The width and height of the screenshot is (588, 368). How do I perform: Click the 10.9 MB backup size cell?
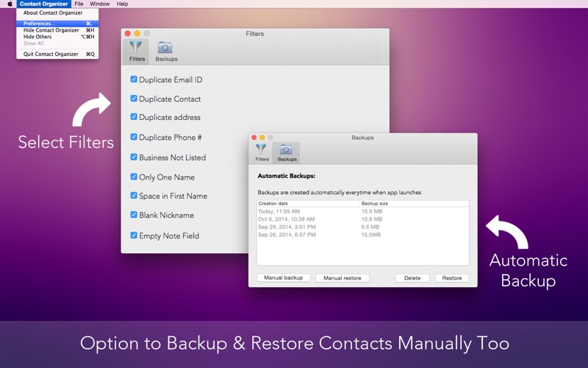tap(372, 211)
